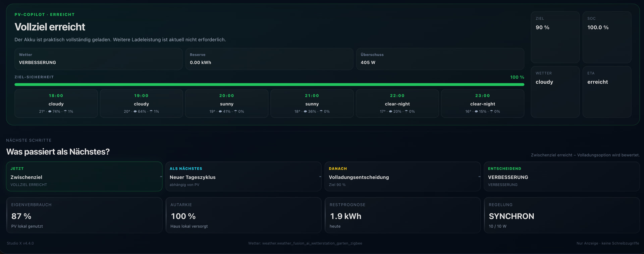This screenshot has height=254, width=644.
Task: Click the Wetter VERBESSERUNG info box
Action: point(98,59)
